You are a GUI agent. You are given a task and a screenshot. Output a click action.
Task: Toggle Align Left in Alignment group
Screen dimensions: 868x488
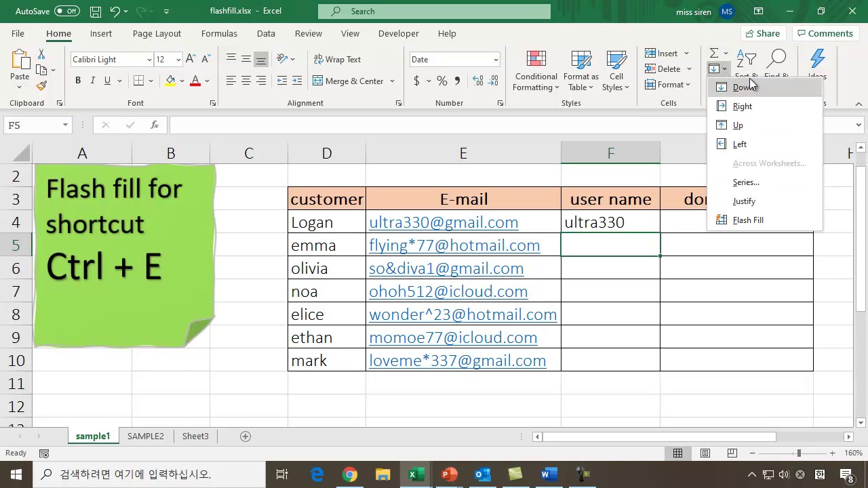pyautogui.click(x=231, y=81)
